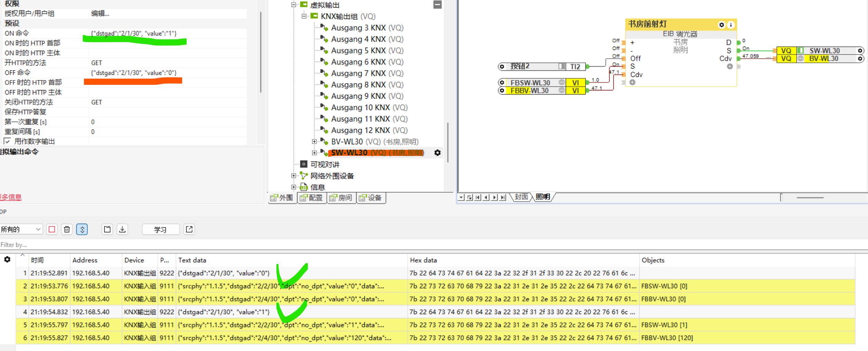Open saved monitor file icon
Image resolution: width=868 pixels, height=351 pixels.
coord(107,229)
